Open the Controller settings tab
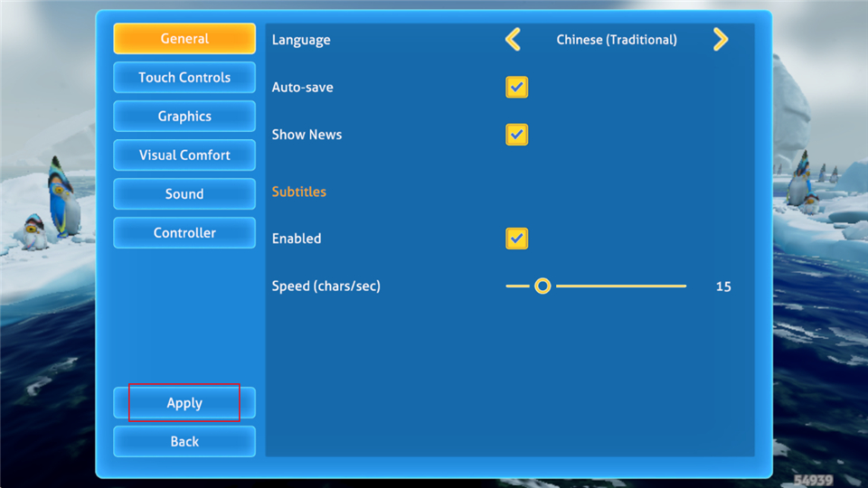This screenshot has width=868, height=488. (184, 233)
